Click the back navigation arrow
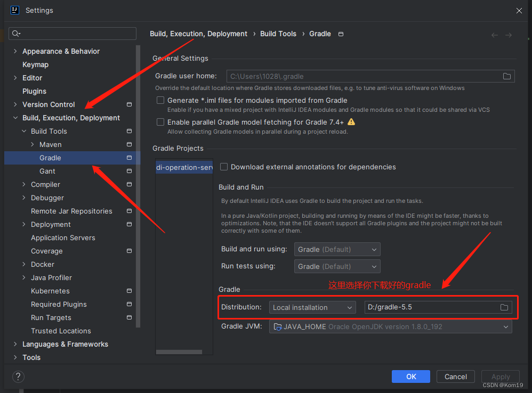The width and height of the screenshot is (532, 393). [494, 35]
